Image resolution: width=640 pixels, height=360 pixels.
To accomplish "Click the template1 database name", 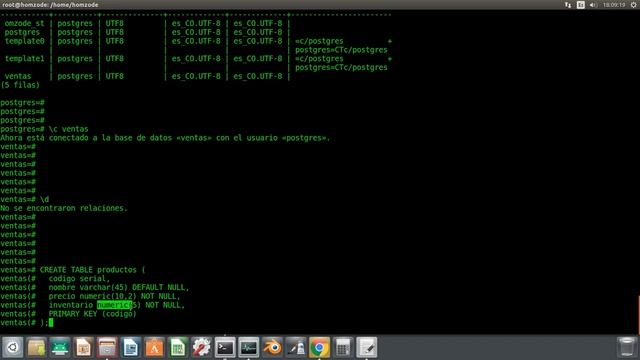I will coord(24,58).
